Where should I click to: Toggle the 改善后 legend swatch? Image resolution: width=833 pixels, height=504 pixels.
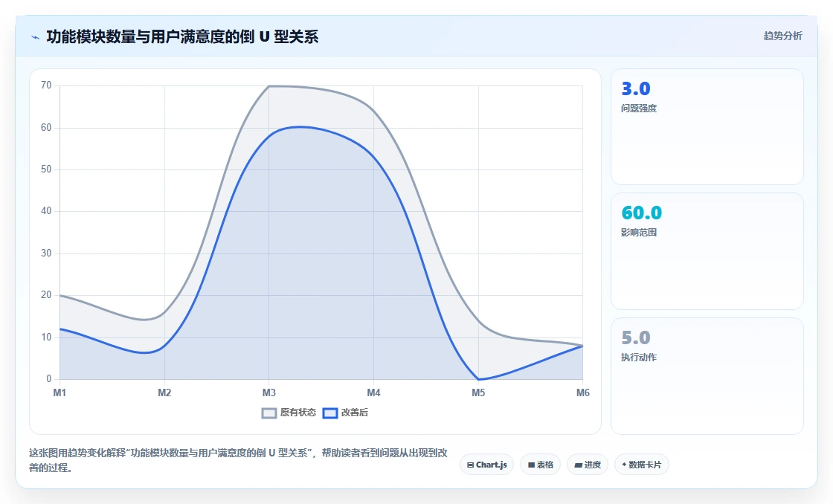point(330,413)
